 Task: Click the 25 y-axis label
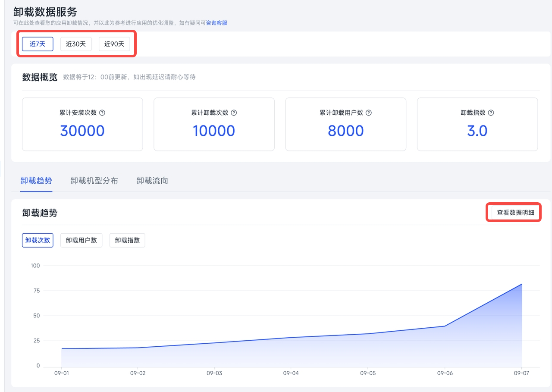click(37, 341)
